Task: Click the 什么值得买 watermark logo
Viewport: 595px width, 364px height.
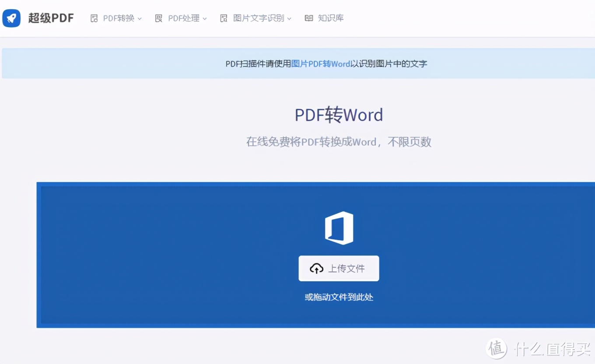Action: point(497,349)
